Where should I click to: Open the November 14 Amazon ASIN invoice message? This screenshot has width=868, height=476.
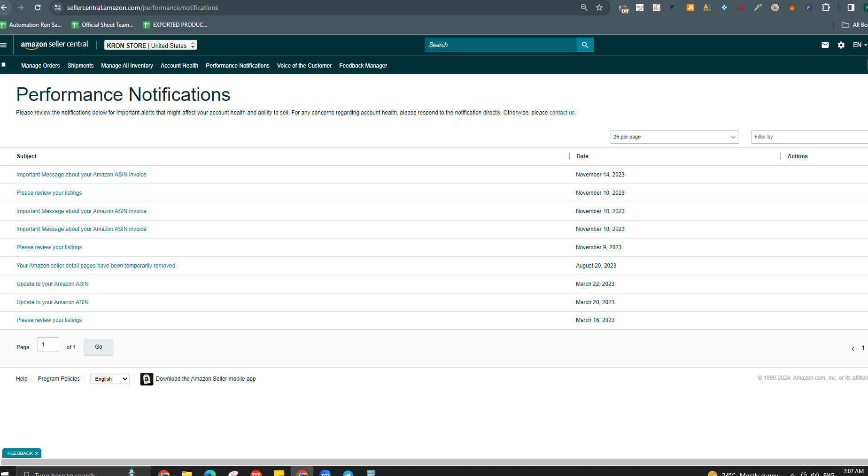tap(81, 175)
